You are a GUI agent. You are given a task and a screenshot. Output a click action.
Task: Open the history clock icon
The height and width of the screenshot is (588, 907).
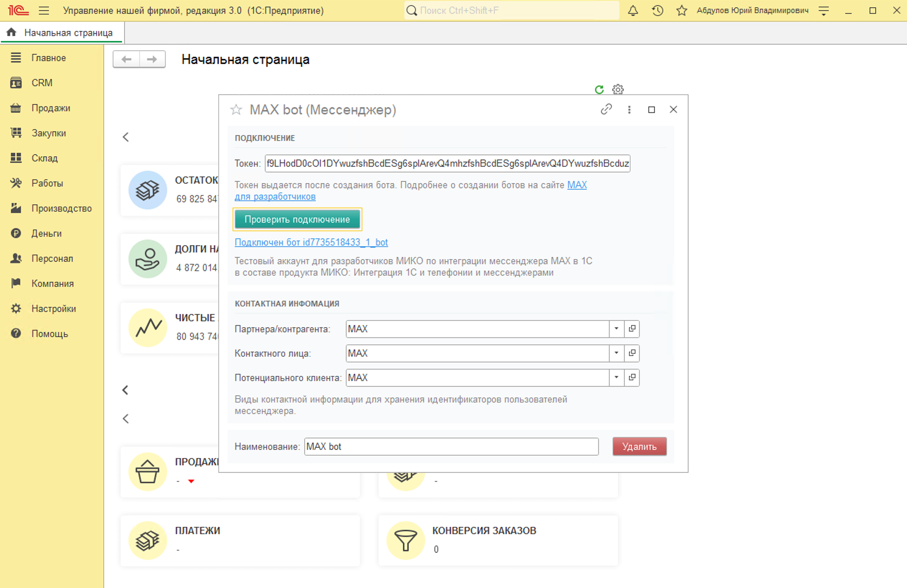(657, 11)
